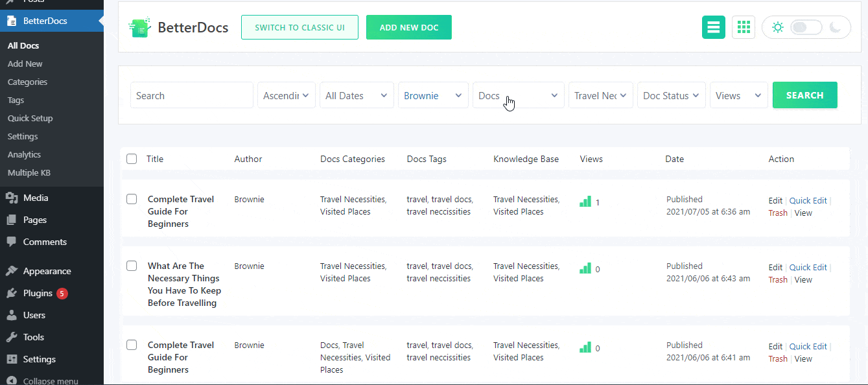Click BetterDocs icon in sidebar menu
868x385 pixels.
coord(12,21)
